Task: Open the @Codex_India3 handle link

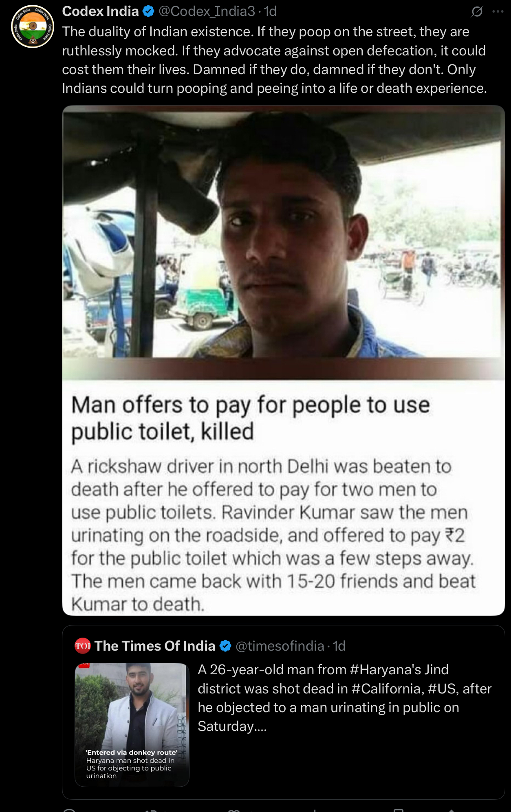Action: pyautogui.click(x=207, y=11)
